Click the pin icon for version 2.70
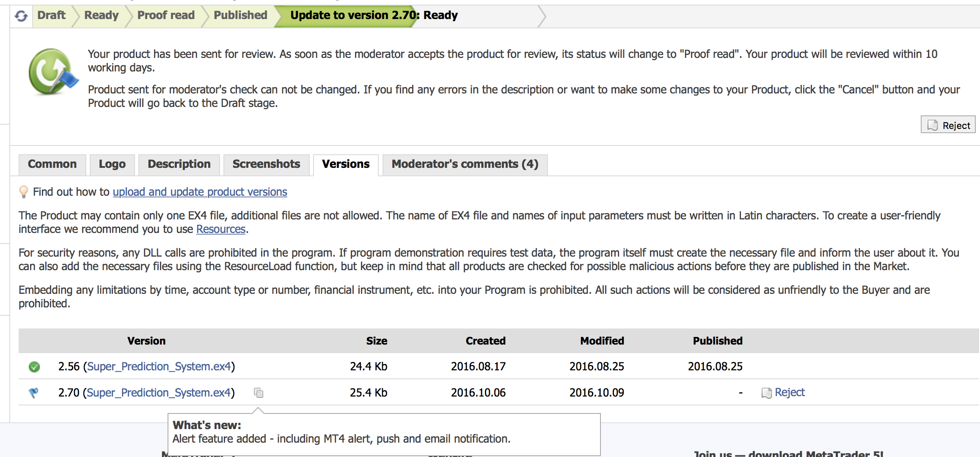 coord(33,393)
